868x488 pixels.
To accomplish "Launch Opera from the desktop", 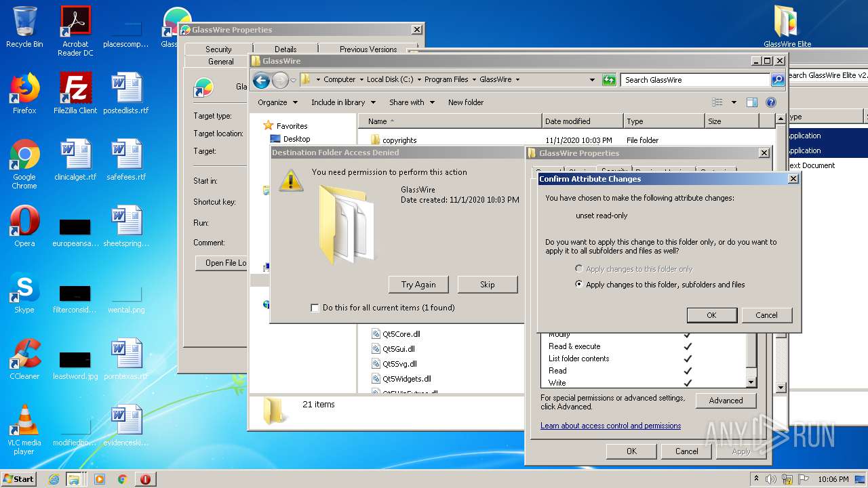I will point(24,226).
